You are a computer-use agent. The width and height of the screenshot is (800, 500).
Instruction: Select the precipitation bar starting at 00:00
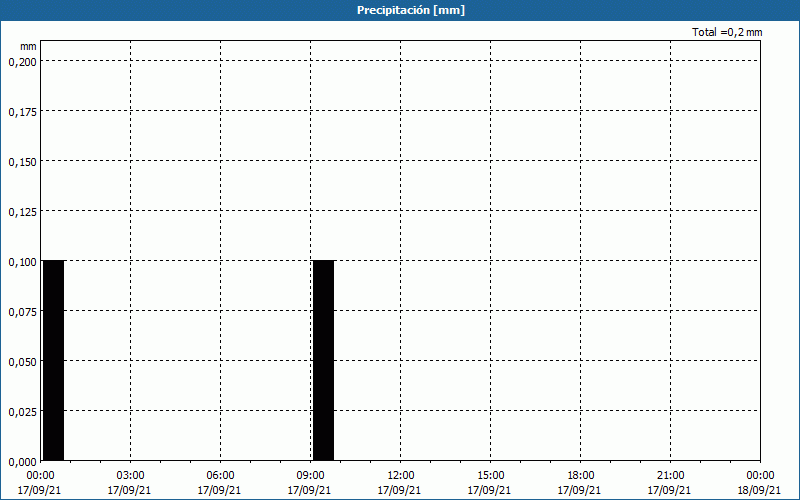[x=54, y=361]
